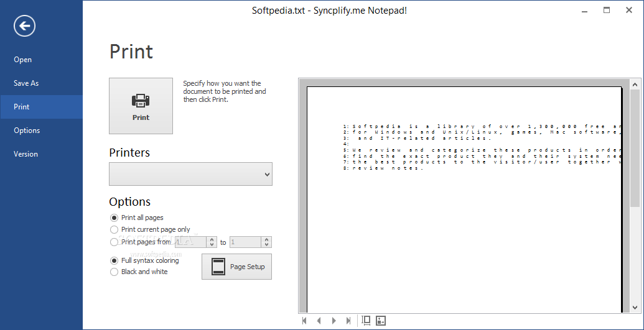Click the page scaling arrows icon
This screenshot has height=330, width=644.
pos(381,321)
